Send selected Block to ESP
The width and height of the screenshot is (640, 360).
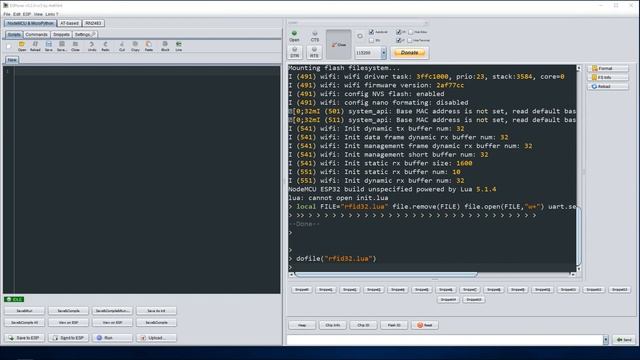point(165,46)
